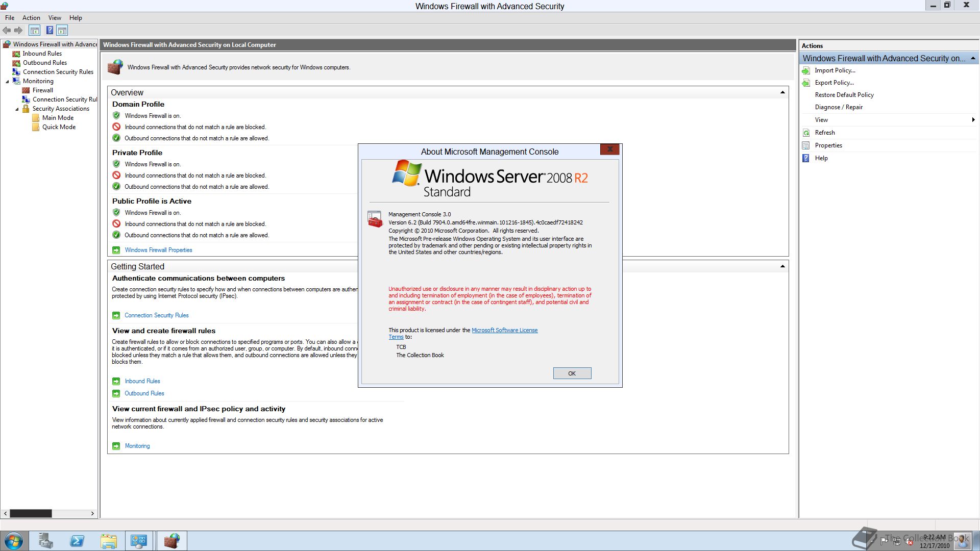Open the Windows Firewall Properties link
Screen dimensions: 980x551
click(x=158, y=250)
